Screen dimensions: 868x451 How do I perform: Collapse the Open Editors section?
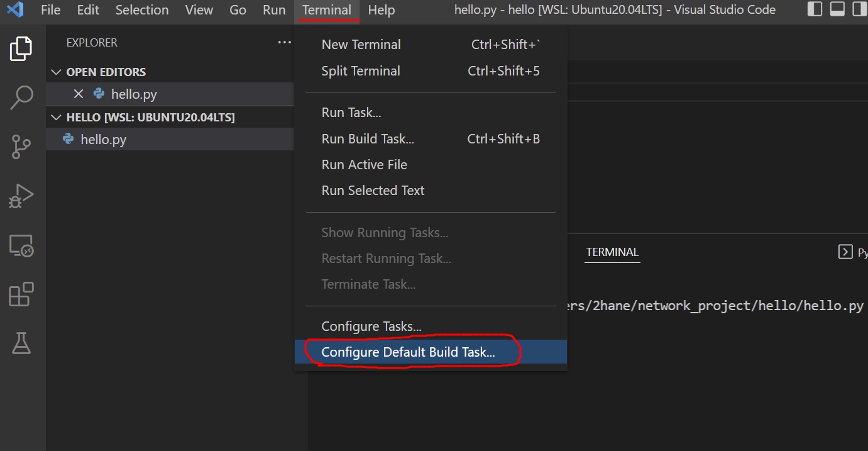tap(57, 72)
